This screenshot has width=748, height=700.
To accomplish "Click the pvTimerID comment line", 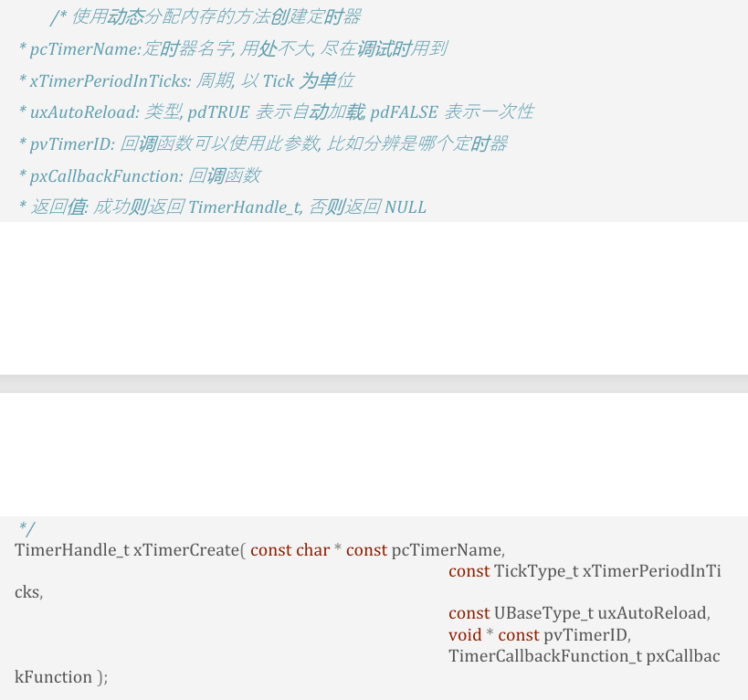I will click(x=263, y=143).
